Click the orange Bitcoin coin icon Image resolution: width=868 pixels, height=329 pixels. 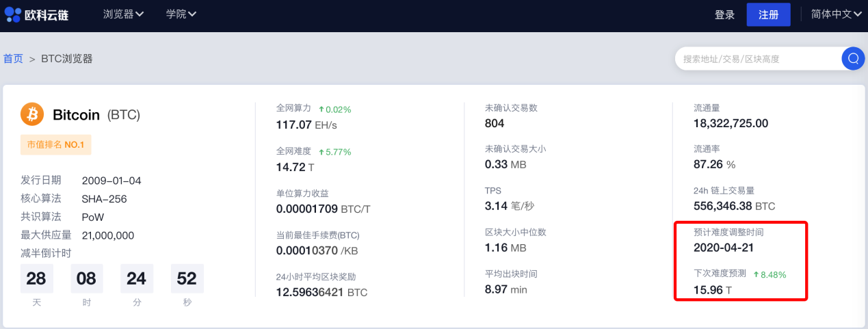pos(32,114)
